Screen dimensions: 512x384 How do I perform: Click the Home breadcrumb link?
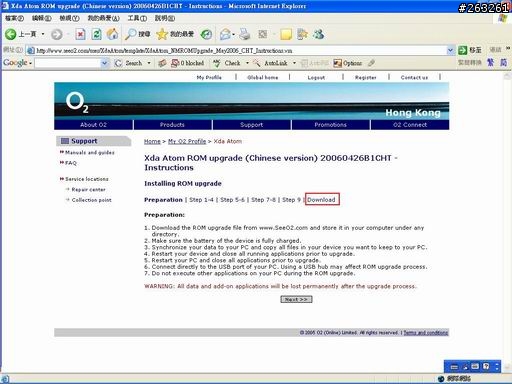pyautogui.click(x=152, y=141)
